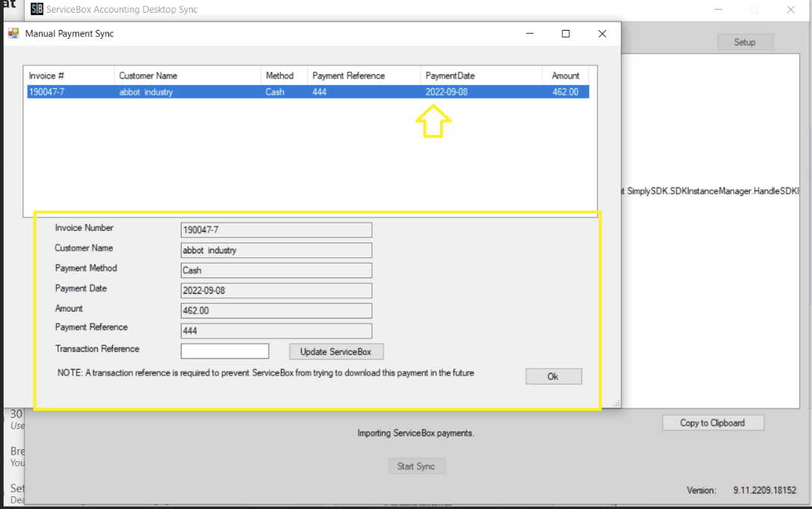Click the Customer Name field showing abbot industry
Viewport: 812px width, 509px height.
[276, 250]
